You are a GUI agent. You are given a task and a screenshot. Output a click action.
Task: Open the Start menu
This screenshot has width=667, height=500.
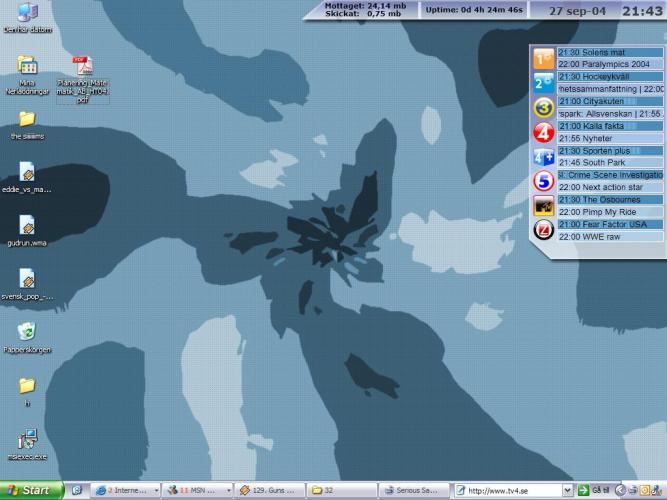point(30,490)
